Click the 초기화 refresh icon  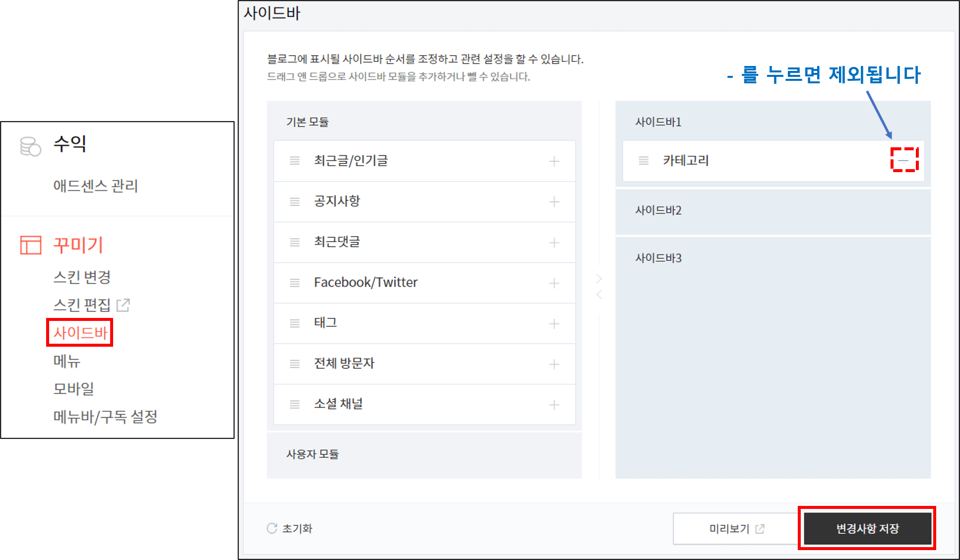pyautogui.click(x=271, y=528)
